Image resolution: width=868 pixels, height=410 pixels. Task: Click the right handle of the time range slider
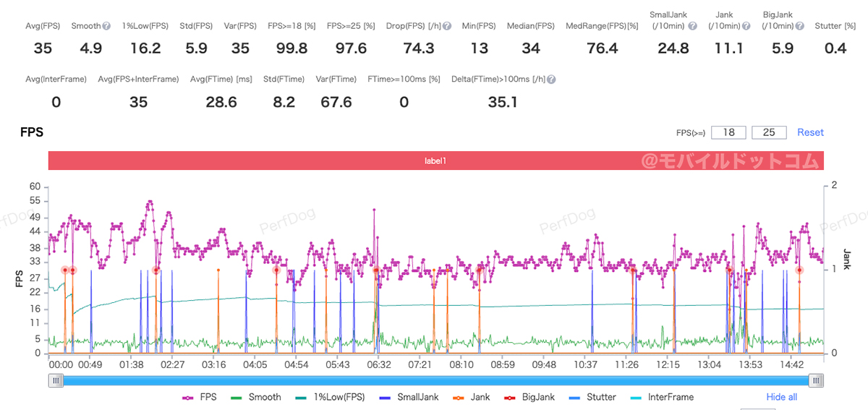[817, 381]
